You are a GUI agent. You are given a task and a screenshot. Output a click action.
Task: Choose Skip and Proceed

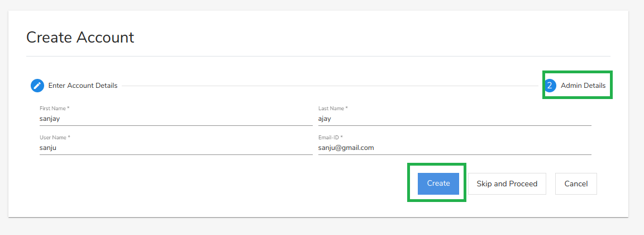[x=507, y=184]
